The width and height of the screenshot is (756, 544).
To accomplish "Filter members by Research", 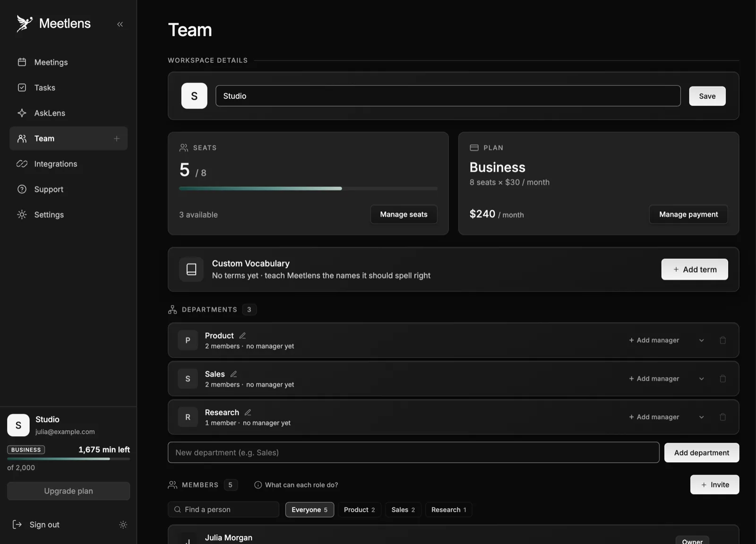I will (449, 509).
